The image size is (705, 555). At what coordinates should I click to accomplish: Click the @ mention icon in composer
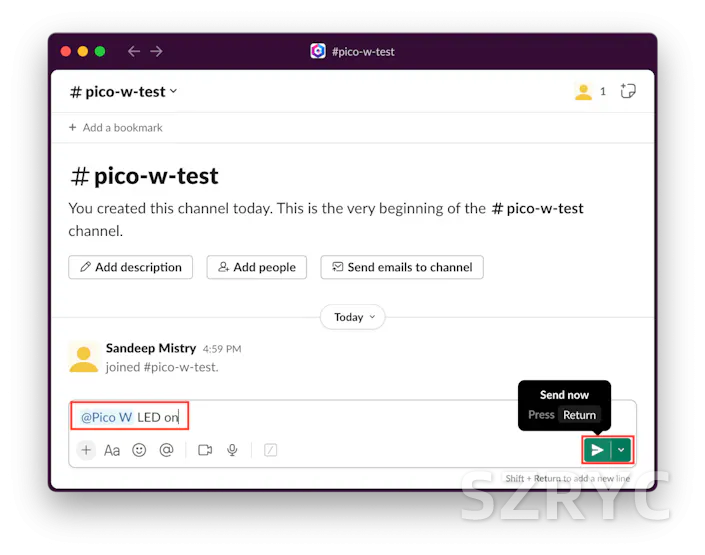(166, 450)
